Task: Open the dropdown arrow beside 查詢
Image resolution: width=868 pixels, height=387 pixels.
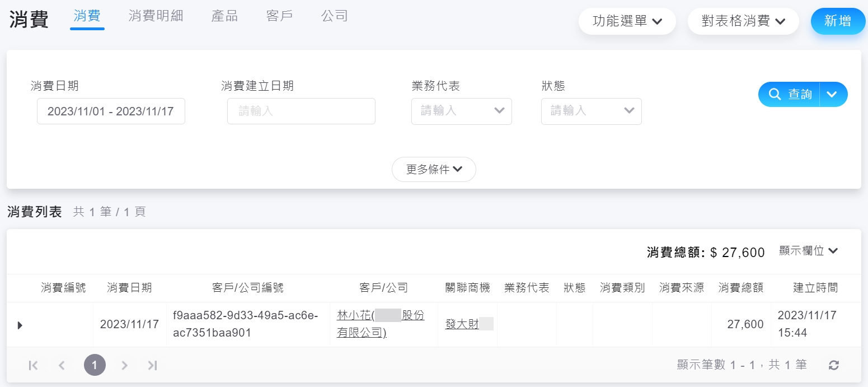Action: click(x=832, y=94)
